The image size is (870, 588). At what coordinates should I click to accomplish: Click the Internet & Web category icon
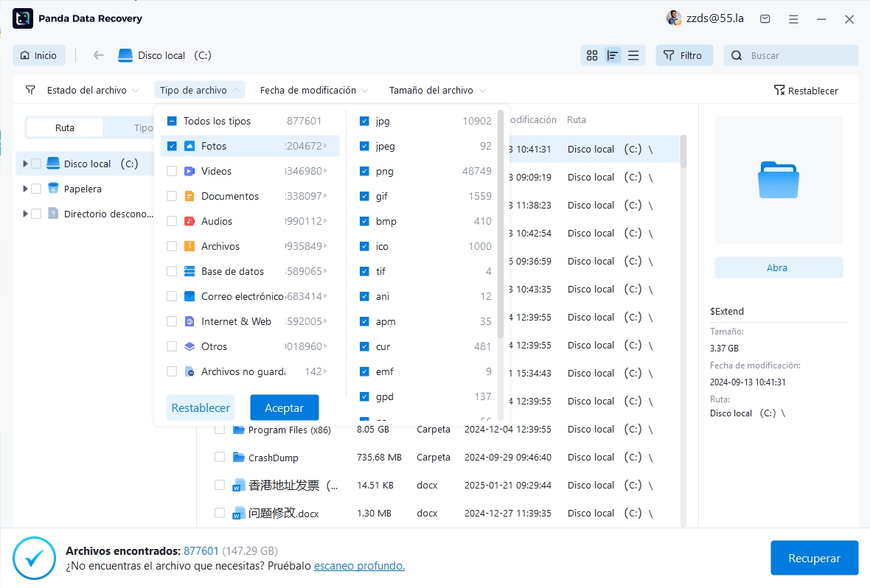click(189, 321)
